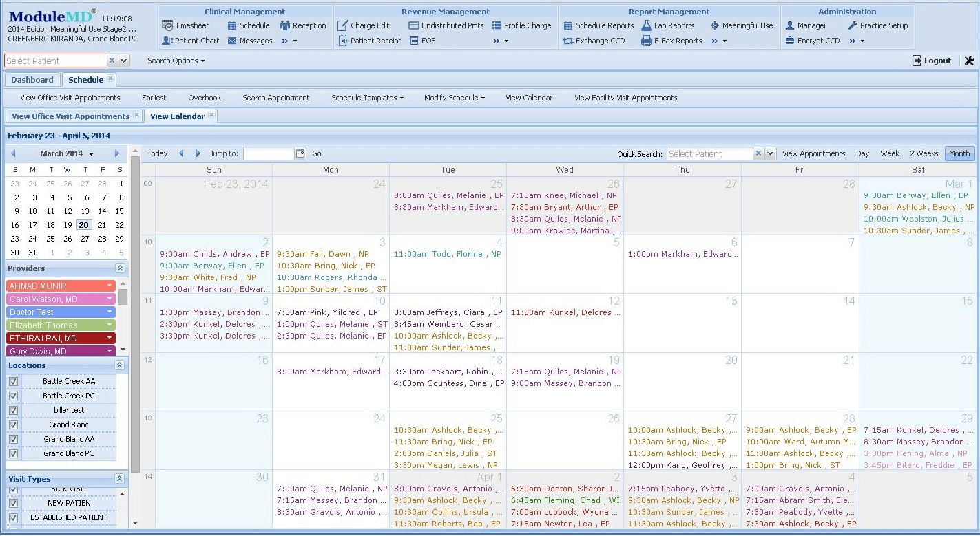Click the E-Fax Reports printer icon
980x536 pixels.
[x=646, y=41]
